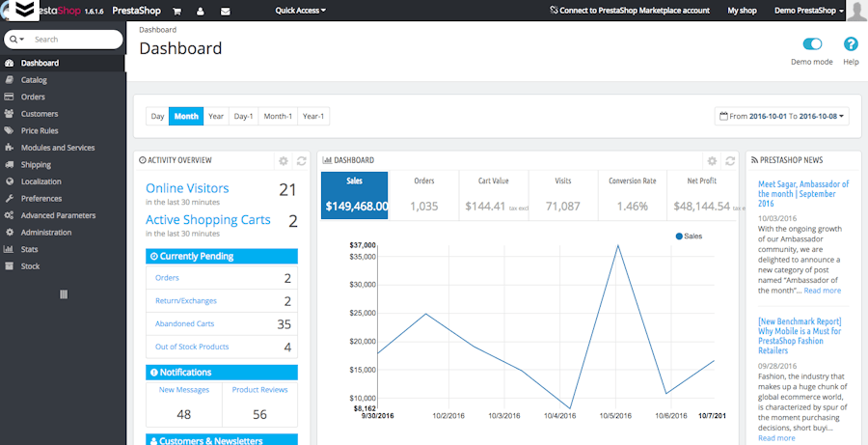868x445 pixels.
Task: Toggle the Demo mode switch
Action: point(812,43)
